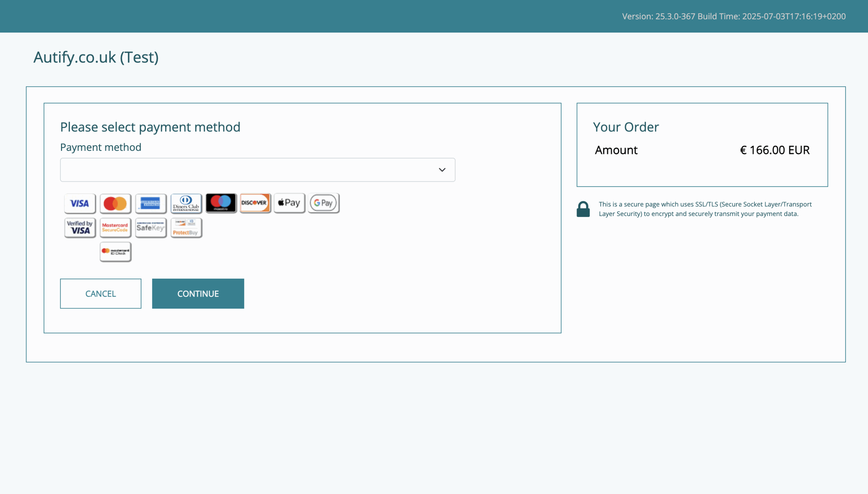Click the SSL/TLS secure page notice

[x=705, y=209]
